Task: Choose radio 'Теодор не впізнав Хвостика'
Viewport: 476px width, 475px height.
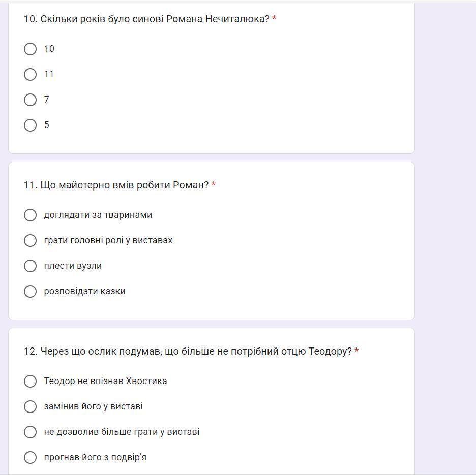Action: pos(30,381)
